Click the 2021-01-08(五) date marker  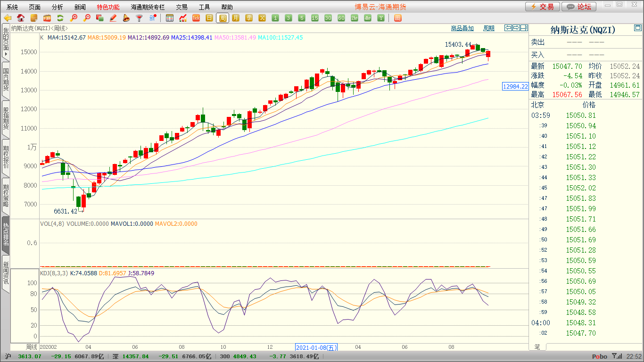coord(317,347)
